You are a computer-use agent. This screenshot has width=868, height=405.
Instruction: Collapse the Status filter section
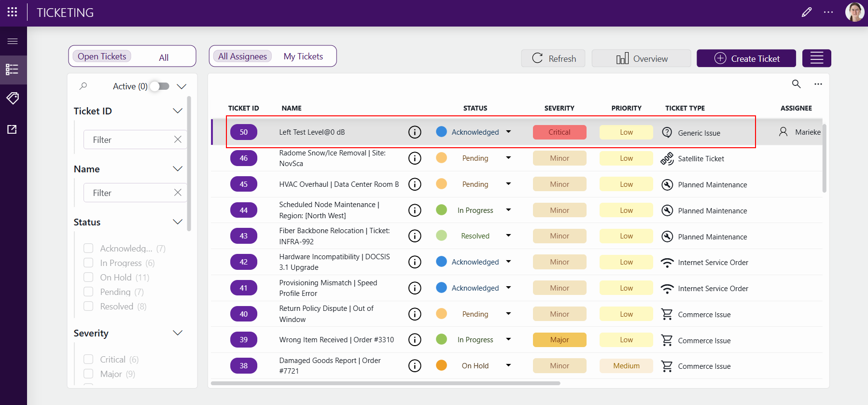pos(178,222)
